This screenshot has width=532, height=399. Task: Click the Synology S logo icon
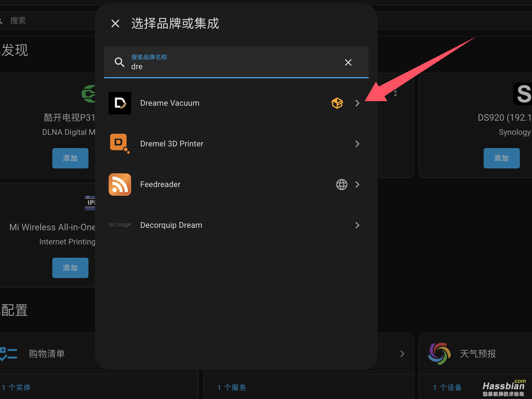coord(523,94)
